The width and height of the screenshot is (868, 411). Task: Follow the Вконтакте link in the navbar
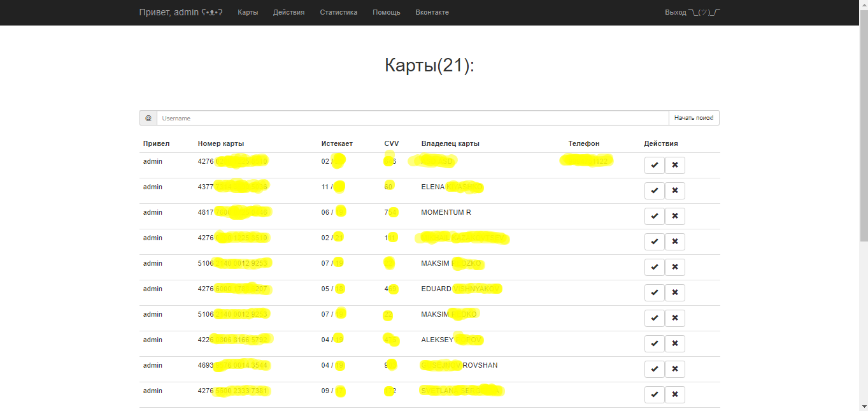(x=432, y=12)
